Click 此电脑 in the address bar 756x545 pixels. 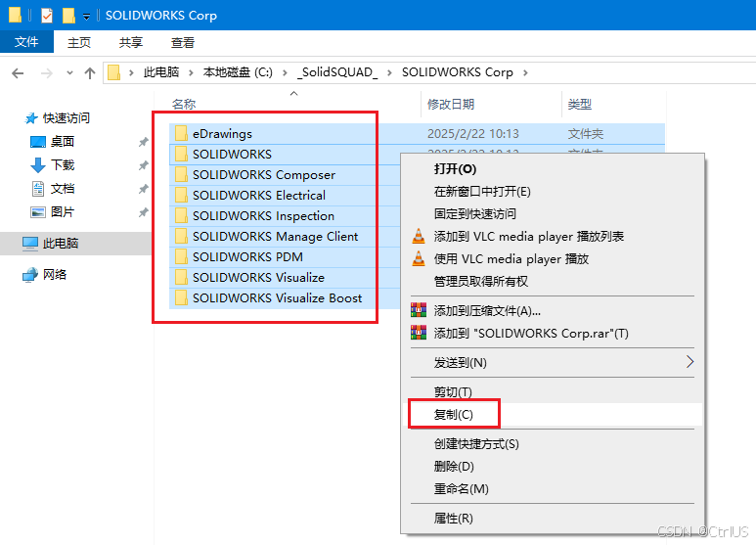point(161,72)
